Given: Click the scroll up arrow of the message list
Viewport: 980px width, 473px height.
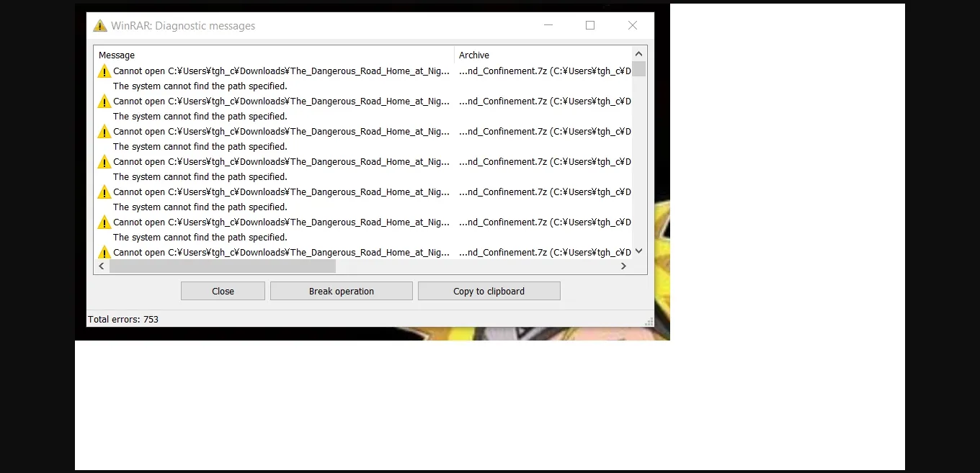Looking at the screenshot, I should [x=638, y=54].
